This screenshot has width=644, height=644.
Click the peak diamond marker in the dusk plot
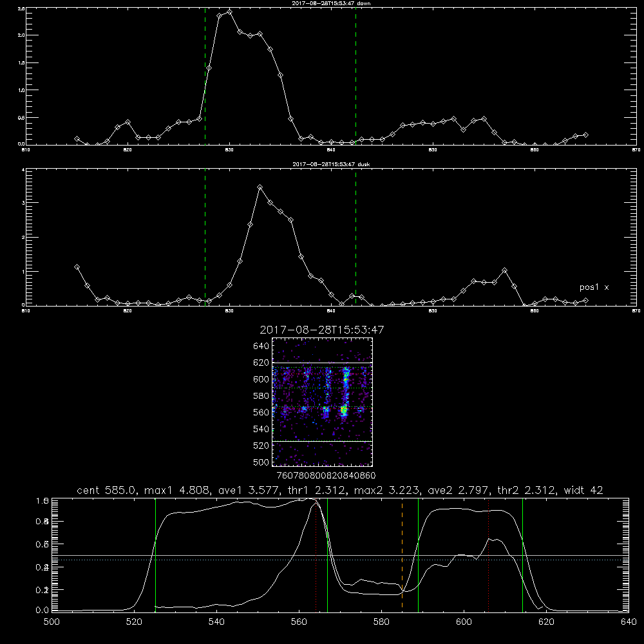pos(260,187)
